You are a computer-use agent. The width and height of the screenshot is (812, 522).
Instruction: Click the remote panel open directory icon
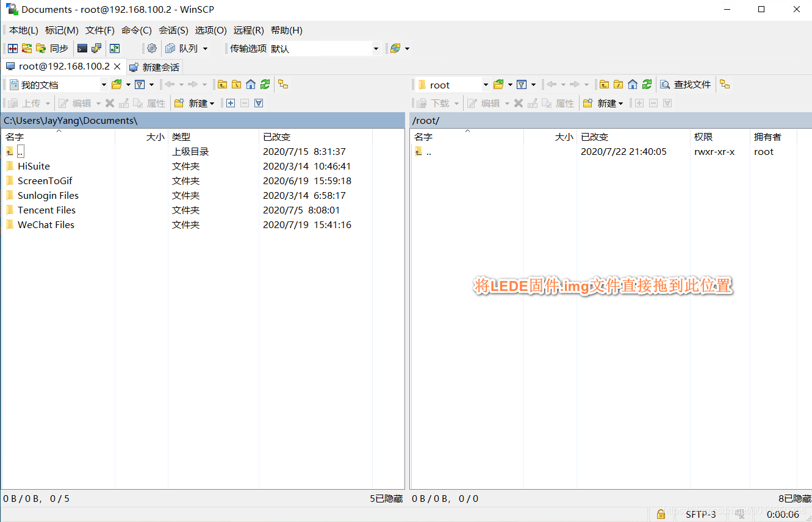point(498,85)
